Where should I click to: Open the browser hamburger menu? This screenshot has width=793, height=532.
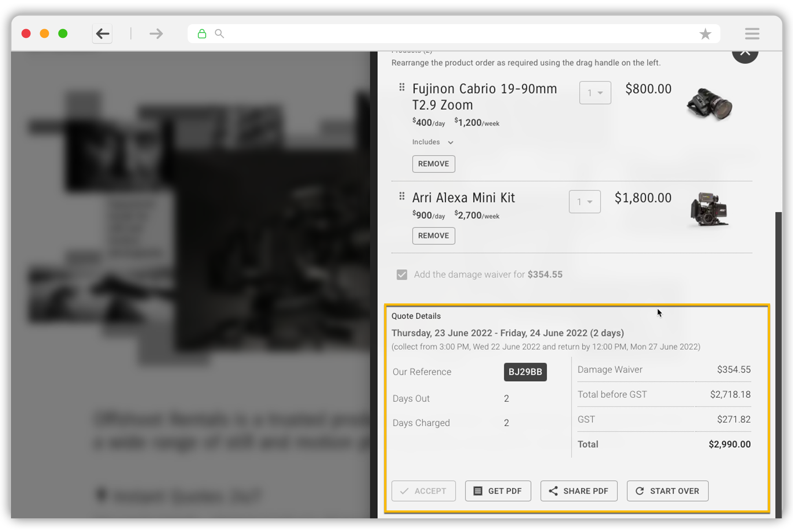point(752,33)
